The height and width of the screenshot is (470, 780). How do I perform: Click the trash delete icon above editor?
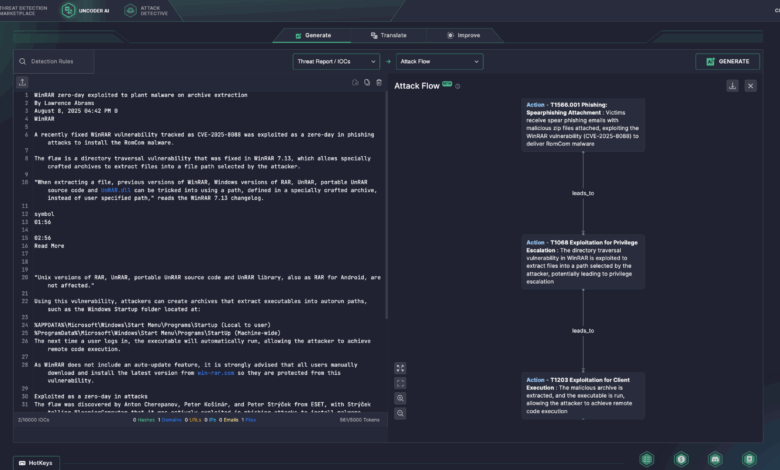click(x=379, y=83)
